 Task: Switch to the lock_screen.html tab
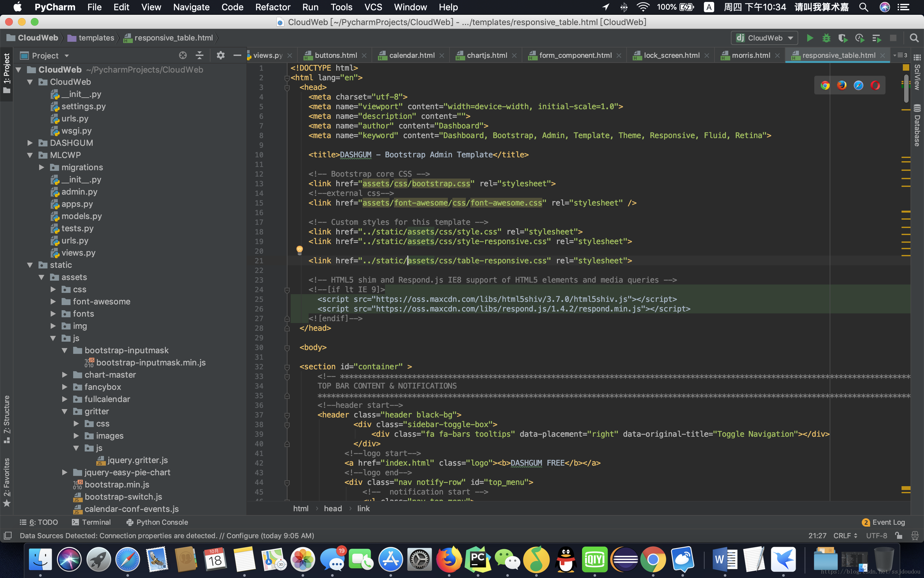pyautogui.click(x=671, y=56)
